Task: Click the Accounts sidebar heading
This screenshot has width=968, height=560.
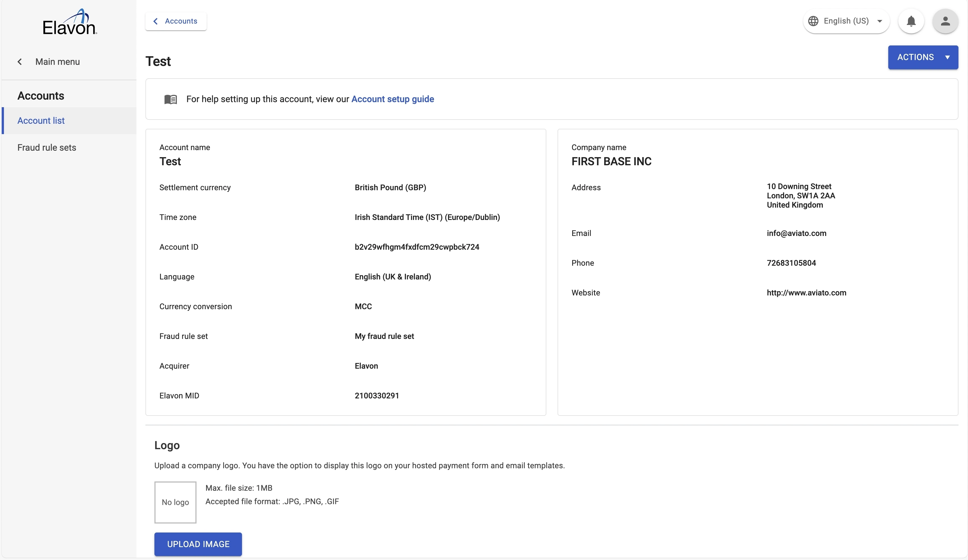Action: click(41, 96)
